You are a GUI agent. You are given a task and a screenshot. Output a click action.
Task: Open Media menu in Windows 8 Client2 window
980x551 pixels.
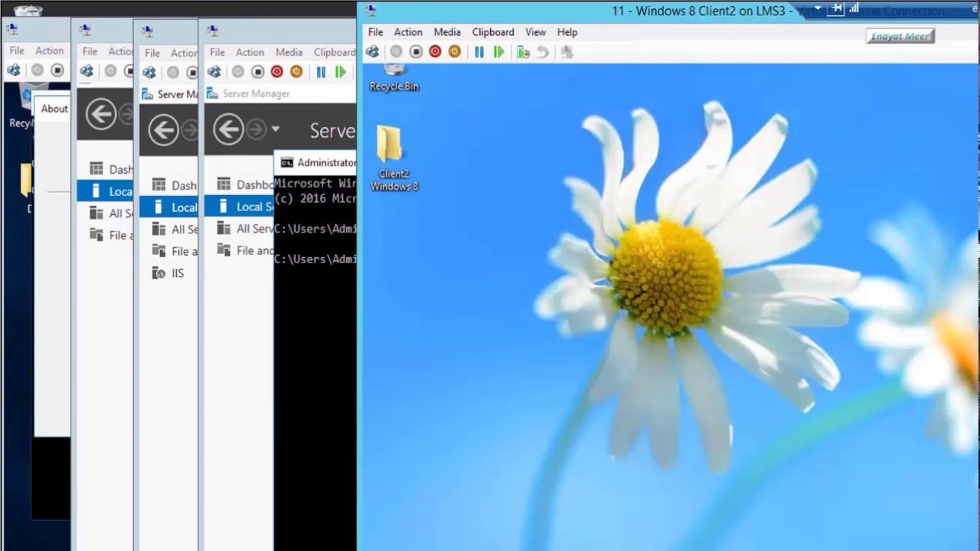tap(447, 32)
